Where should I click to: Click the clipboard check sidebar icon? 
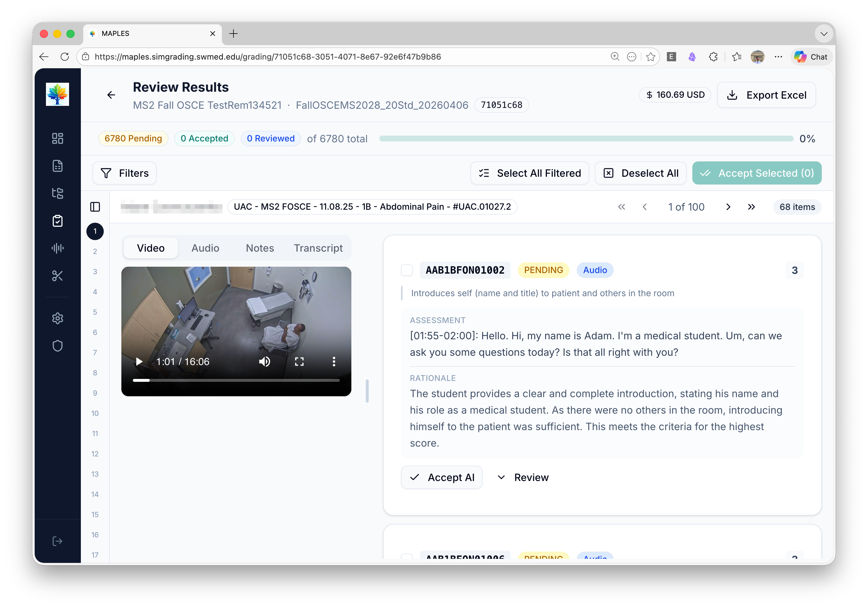(x=58, y=221)
